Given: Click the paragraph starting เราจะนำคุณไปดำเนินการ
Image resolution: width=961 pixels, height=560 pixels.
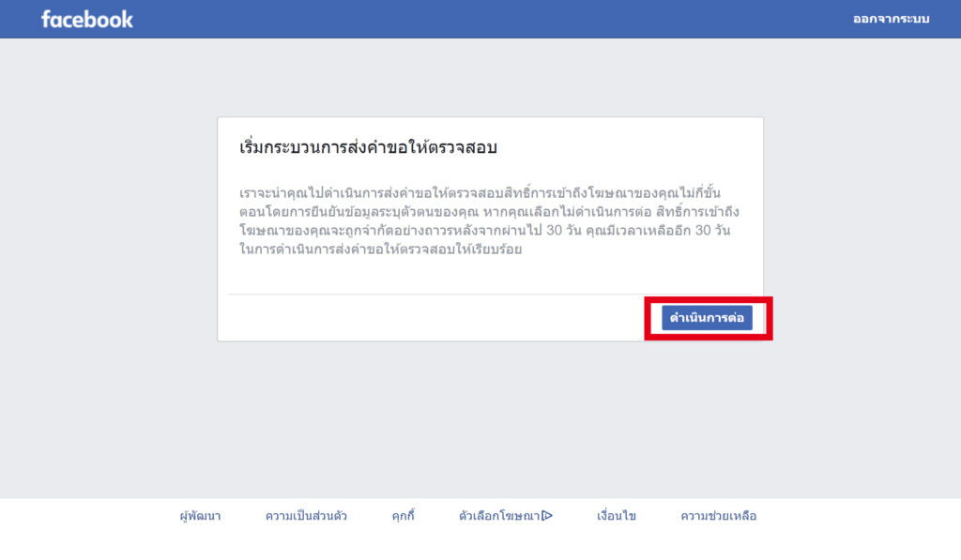Looking at the screenshot, I should (489, 220).
